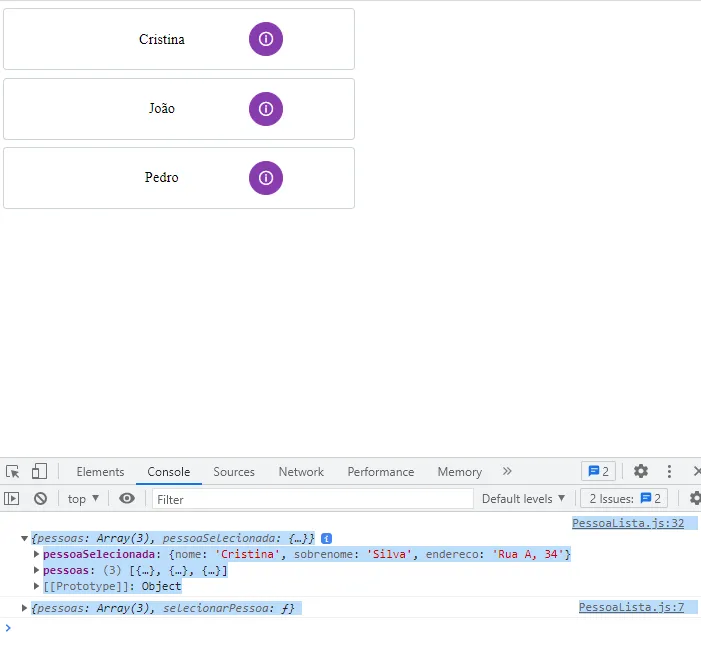Switch to the Network tab

[301, 472]
